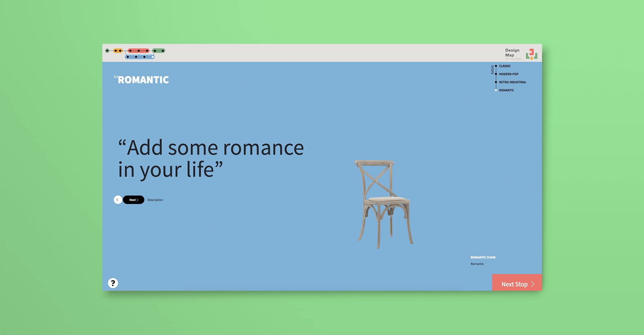Image resolution: width=644 pixels, height=335 pixels.
Task: Open the Modern-Pop stop
Action: pyautogui.click(x=508, y=74)
